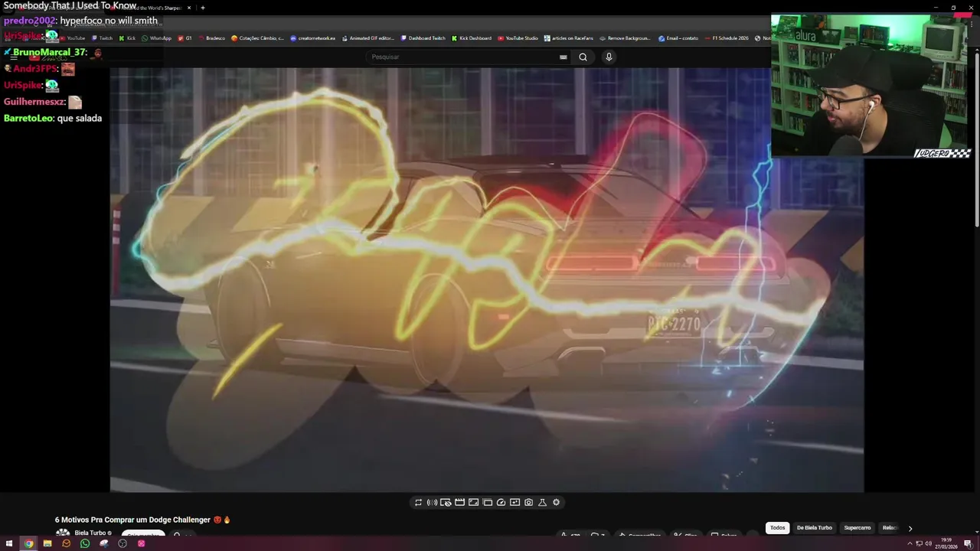
Task: Open the Email - contato bookmark
Action: tap(678, 38)
